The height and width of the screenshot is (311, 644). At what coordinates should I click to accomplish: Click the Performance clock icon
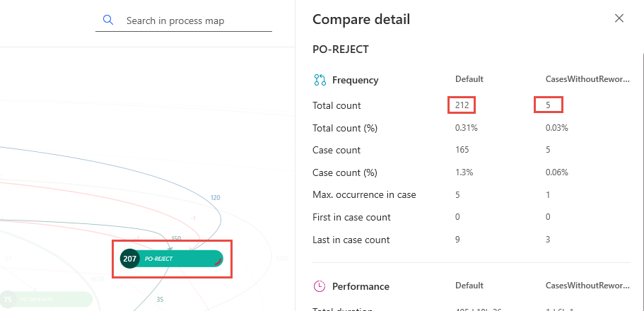coord(320,286)
